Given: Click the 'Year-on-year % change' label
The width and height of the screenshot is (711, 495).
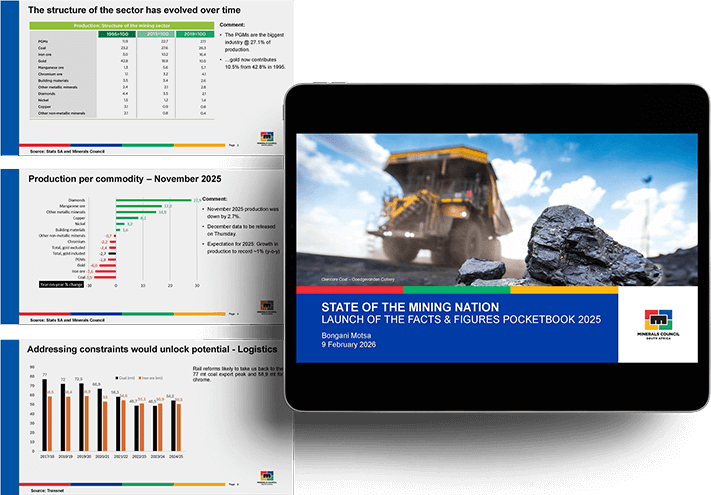Looking at the screenshot, I should (x=60, y=284).
